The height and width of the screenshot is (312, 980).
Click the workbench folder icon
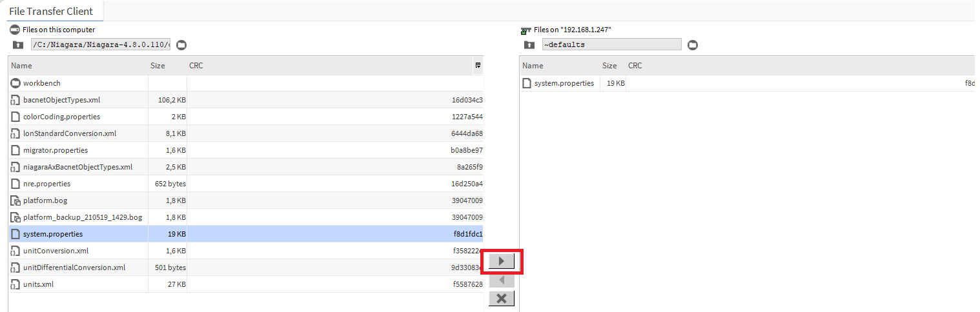coord(15,83)
